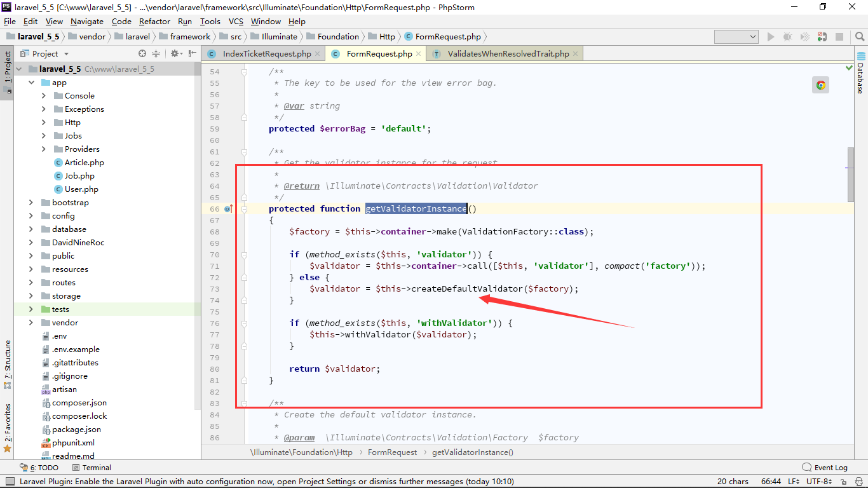Toggle listening for PHP debug connections
This screenshot has height=488, width=868.
click(822, 37)
